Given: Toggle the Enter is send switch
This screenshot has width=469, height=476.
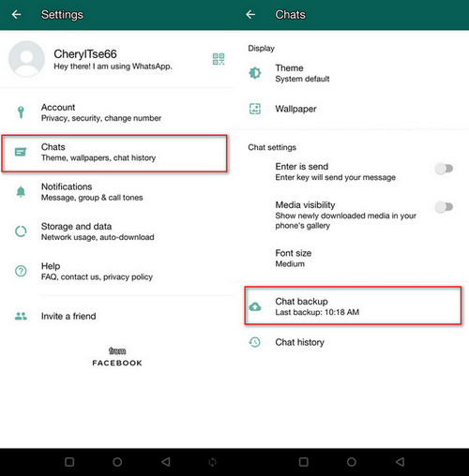Looking at the screenshot, I should tap(444, 169).
